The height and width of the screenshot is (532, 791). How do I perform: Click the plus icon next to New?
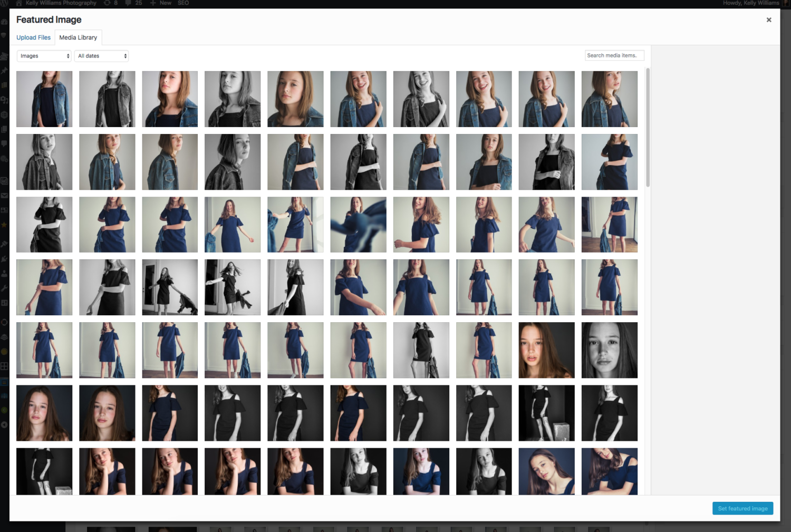point(153,3)
